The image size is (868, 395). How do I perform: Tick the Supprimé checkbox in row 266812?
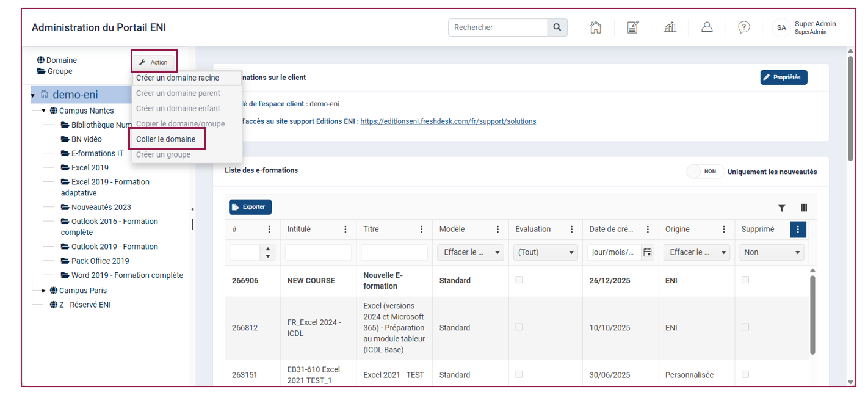tap(745, 327)
